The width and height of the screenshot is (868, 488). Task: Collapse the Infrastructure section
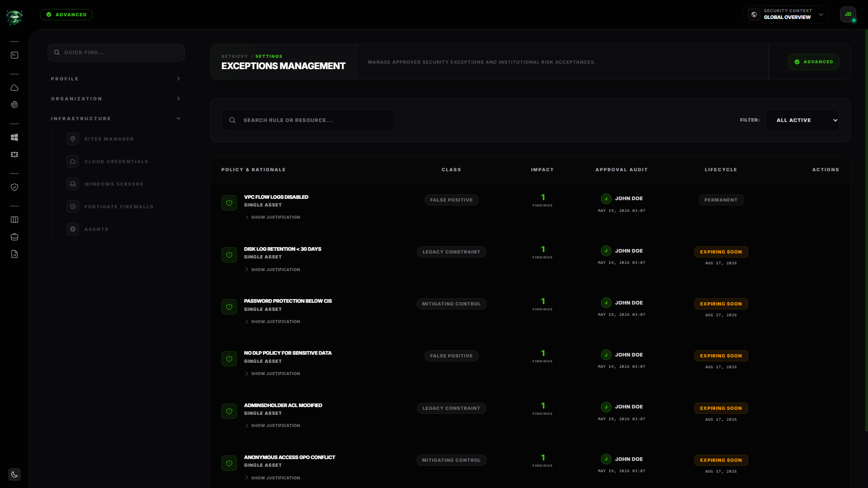pyautogui.click(x=116, y=118)
